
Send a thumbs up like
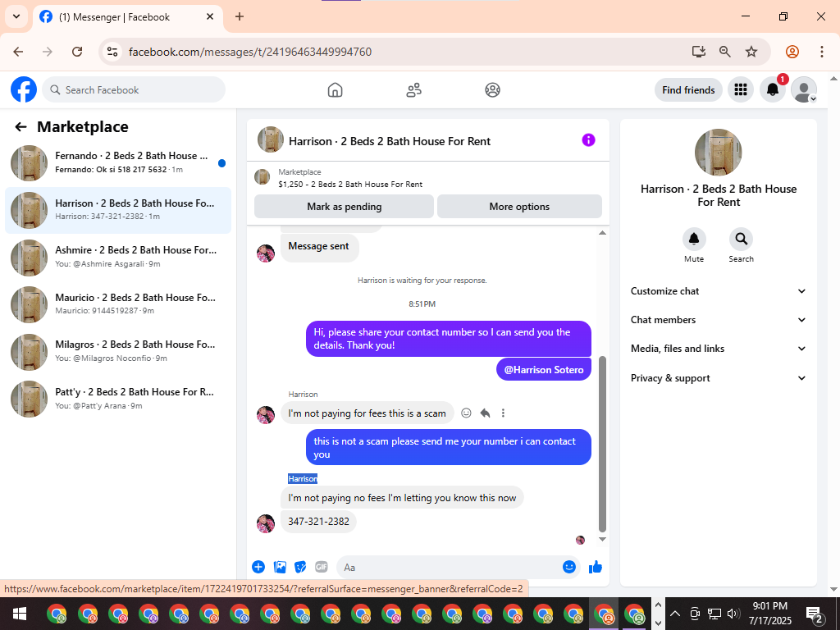pyautogui.click(x=596, y=567)
